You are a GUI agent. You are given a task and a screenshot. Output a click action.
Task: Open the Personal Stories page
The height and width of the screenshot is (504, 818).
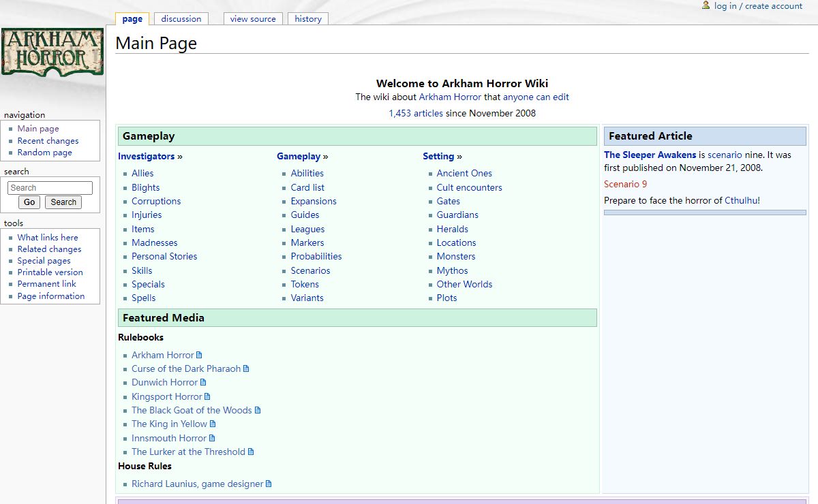pos(164,256)
